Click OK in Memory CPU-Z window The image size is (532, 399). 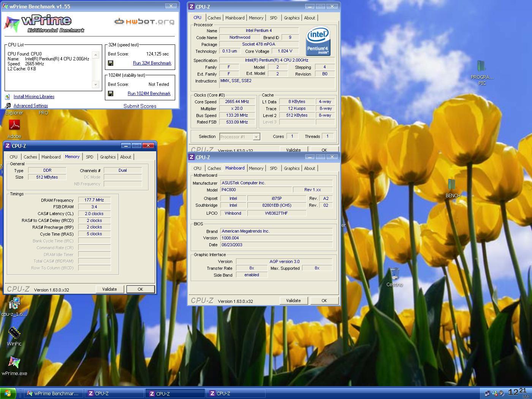(x=140, y=289)
